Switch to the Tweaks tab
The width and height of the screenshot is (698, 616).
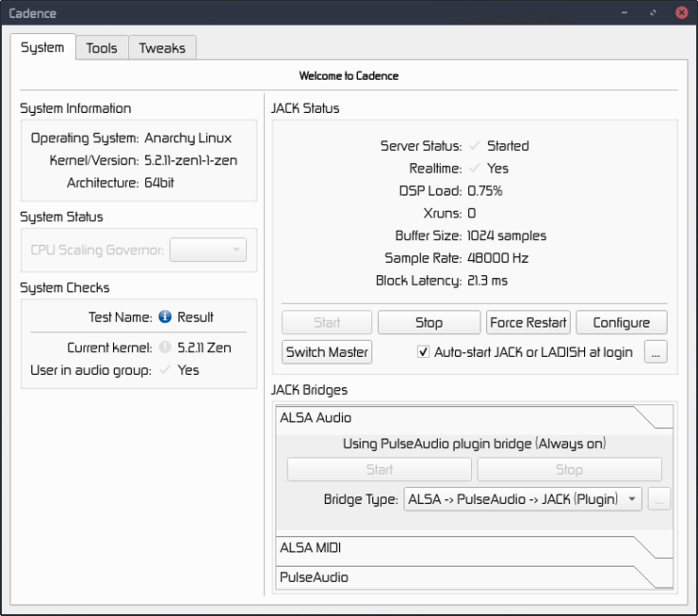tap(162, 47)
